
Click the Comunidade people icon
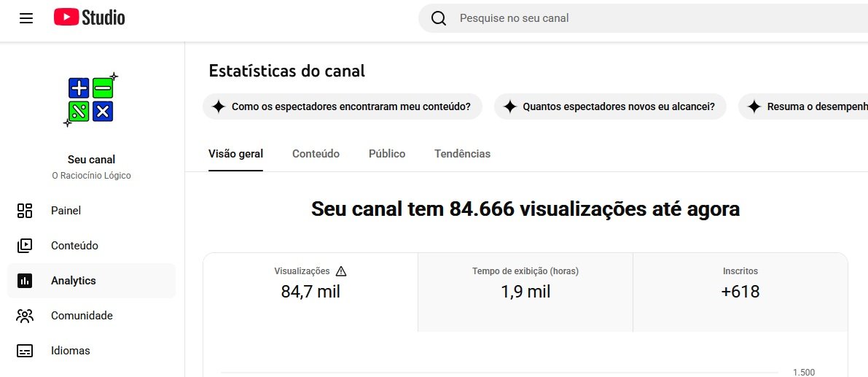[25, 316]
